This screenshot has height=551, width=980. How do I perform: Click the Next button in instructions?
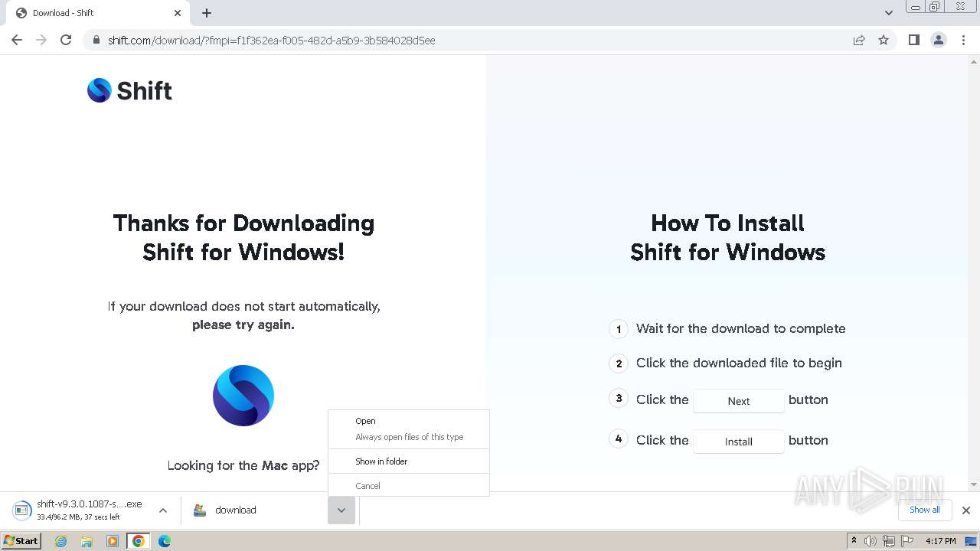pos(739,401)
